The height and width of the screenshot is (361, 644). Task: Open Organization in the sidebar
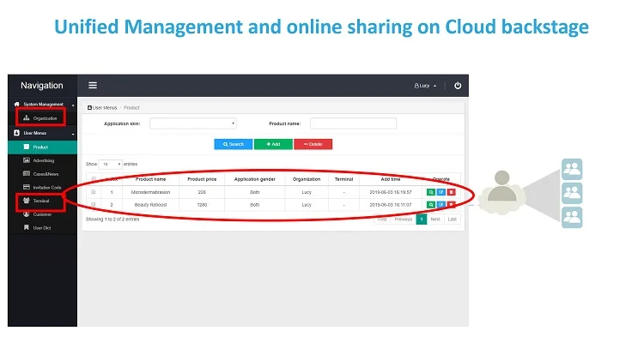pyautogui.click(x=41, y=117)
